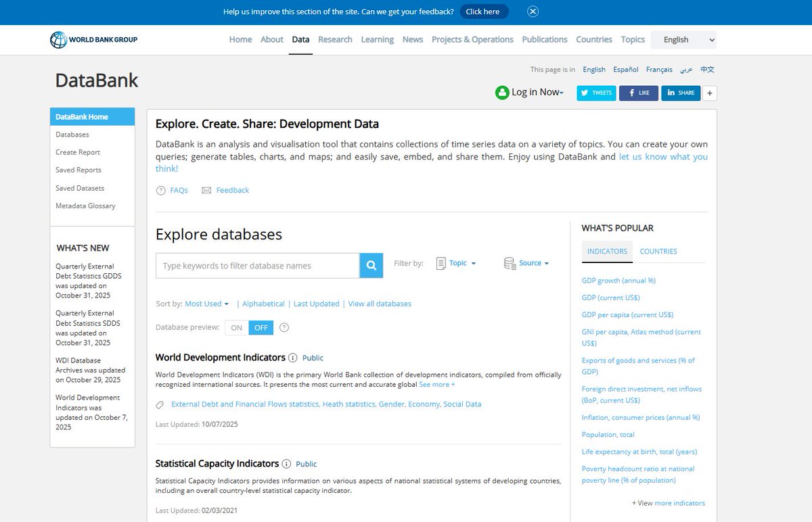Open News in top navigation
This screenshot has height=522, width=812.
(x=413, y=40)
